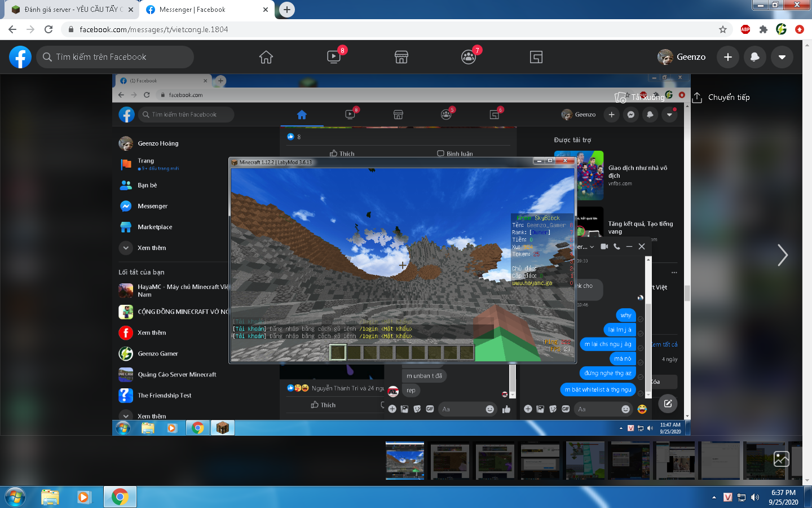Launch Windows Media Player from the taskbar
The image size is (812, 508).
[84, 497]
